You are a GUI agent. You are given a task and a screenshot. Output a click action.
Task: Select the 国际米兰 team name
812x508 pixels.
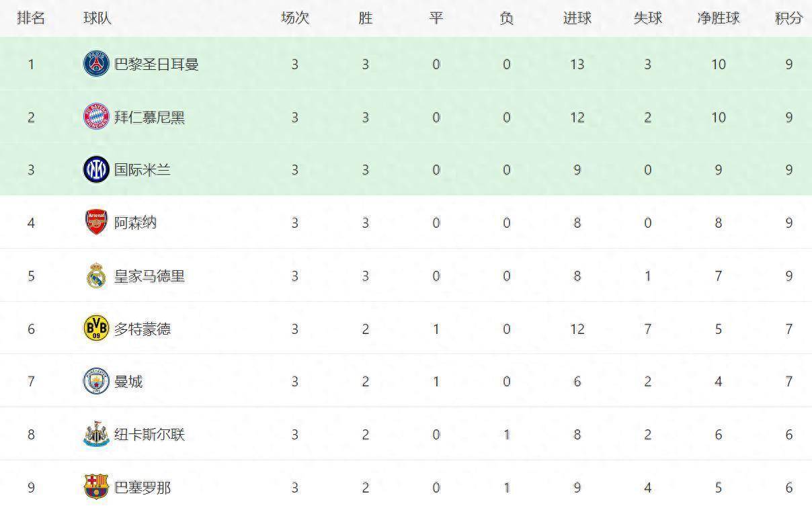[142, 170]
